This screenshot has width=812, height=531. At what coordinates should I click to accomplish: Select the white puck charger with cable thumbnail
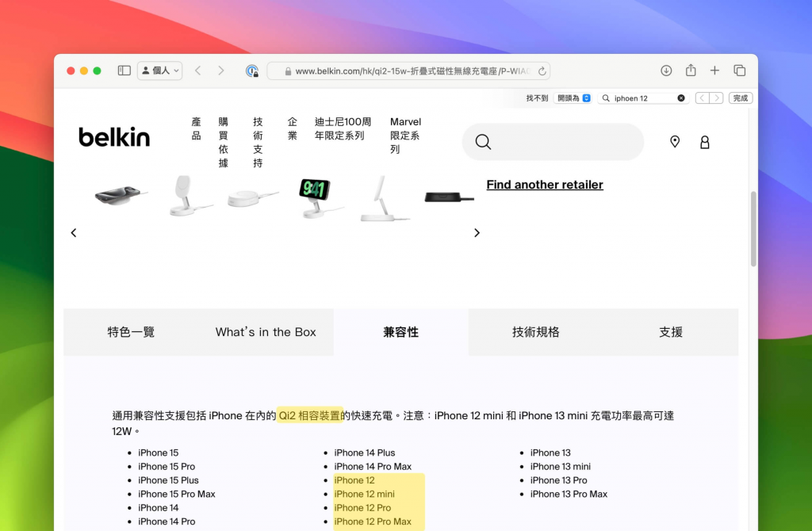coord(253,198)
